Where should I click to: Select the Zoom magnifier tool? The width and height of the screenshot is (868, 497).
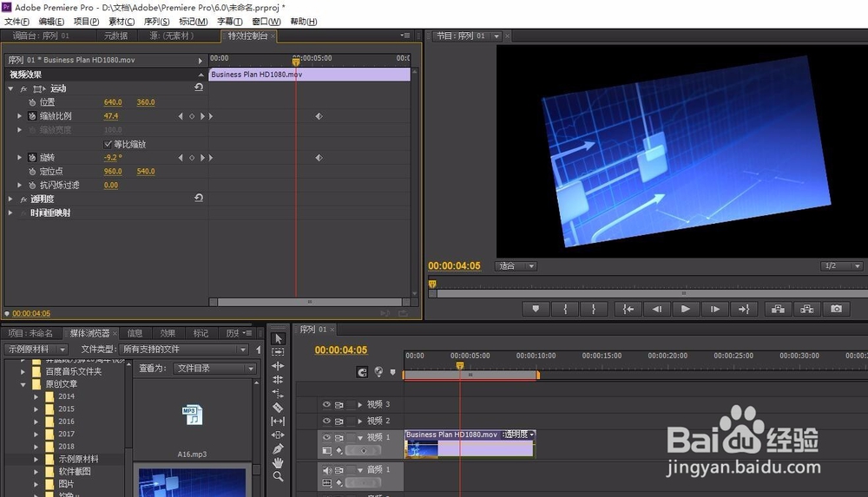tap(278, 476)
